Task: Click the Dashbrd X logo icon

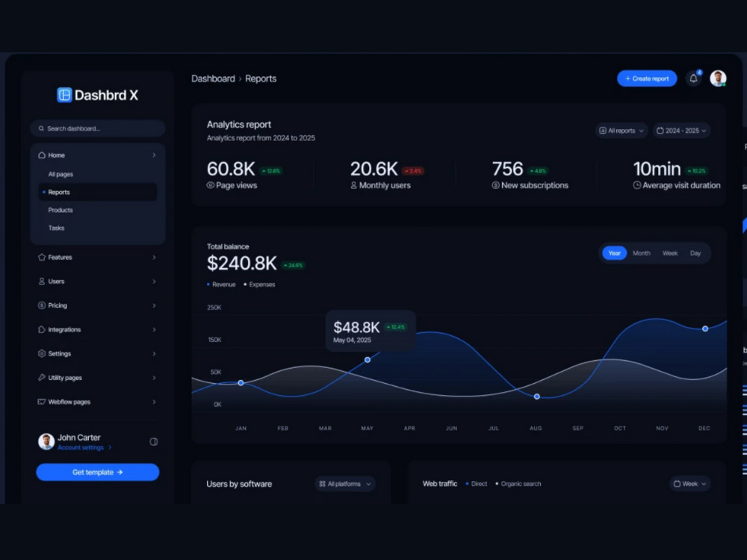Action: tap(64, 95)
